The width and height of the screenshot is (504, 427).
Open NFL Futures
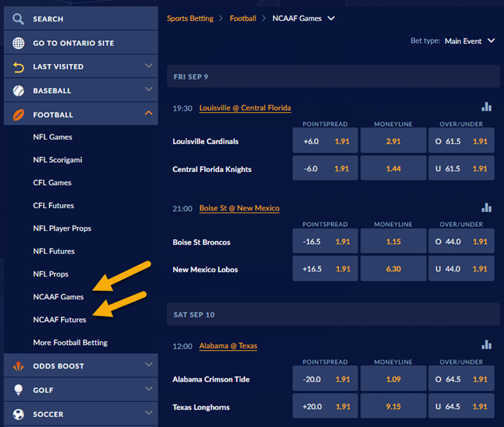tap(54, 251)
